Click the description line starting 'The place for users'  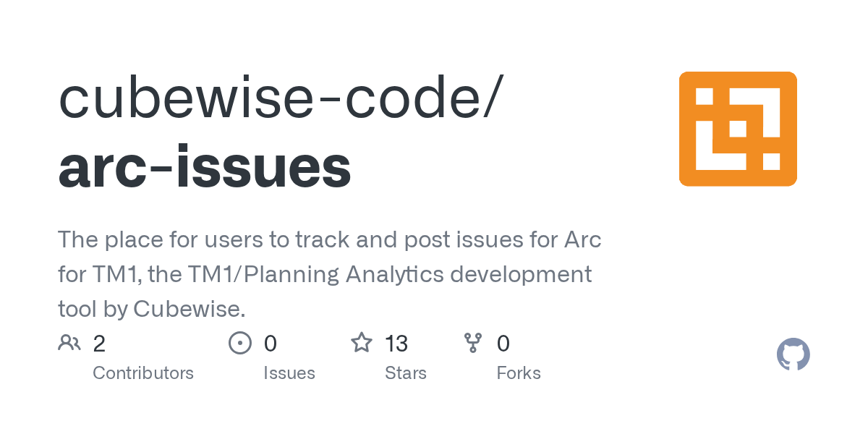pos(329,239)
